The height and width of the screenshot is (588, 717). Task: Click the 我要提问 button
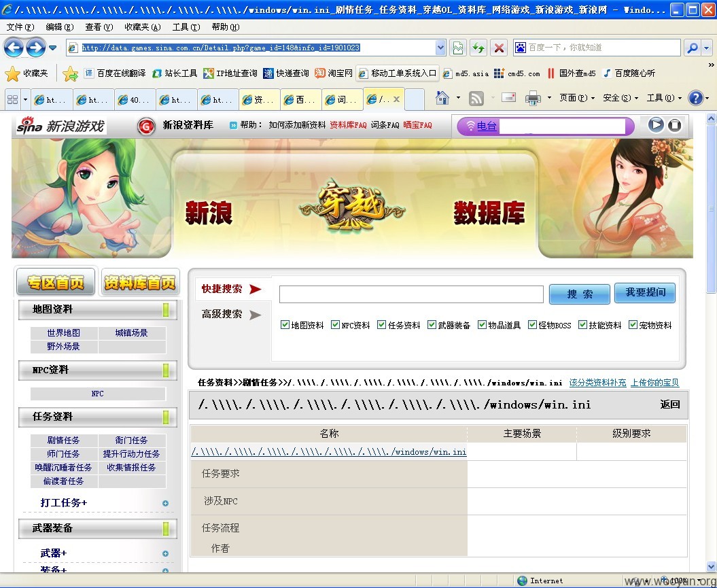coord(645,292)
